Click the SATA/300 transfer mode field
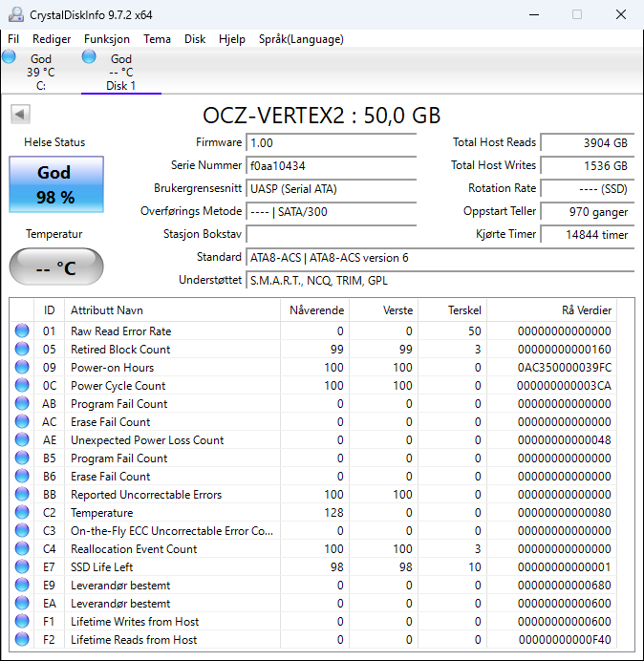The height and width of the screenshot is (661, 644). tap(331, 212)
